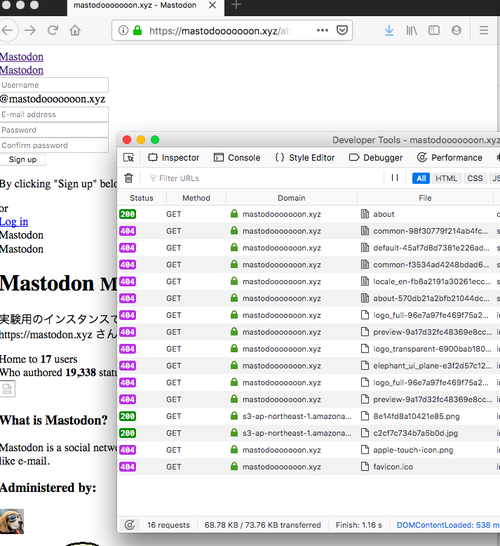Enable the HTML request filter

coord(446,178)
